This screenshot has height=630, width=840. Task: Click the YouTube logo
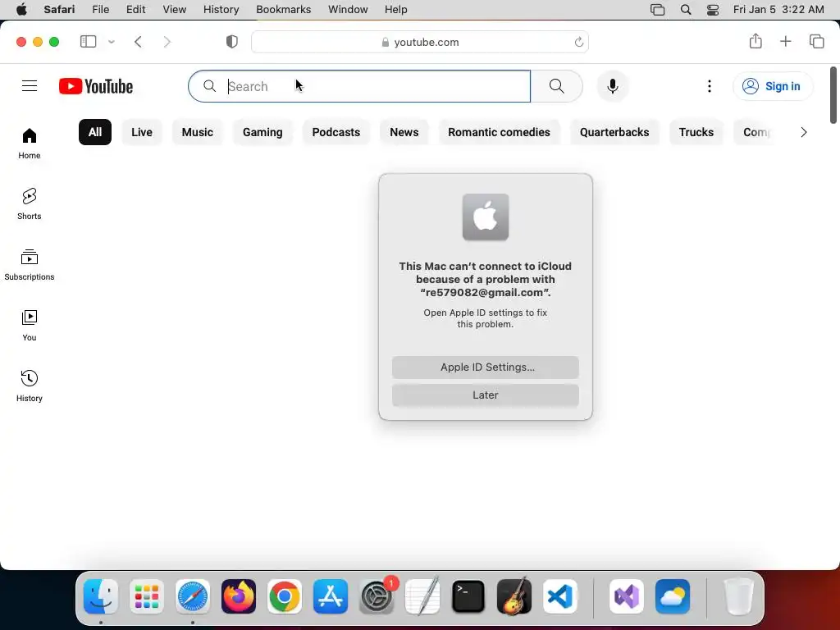pyautogui.click(x=96, y=86)
